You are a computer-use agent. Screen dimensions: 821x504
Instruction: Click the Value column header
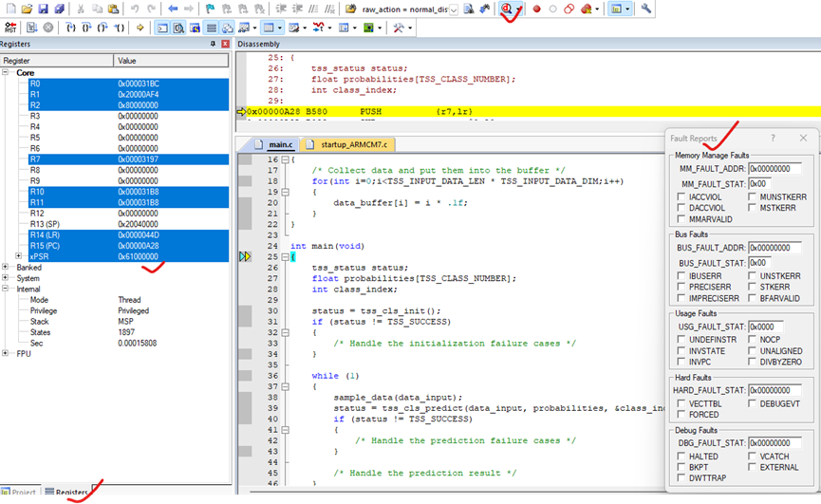tap(171, 61)
